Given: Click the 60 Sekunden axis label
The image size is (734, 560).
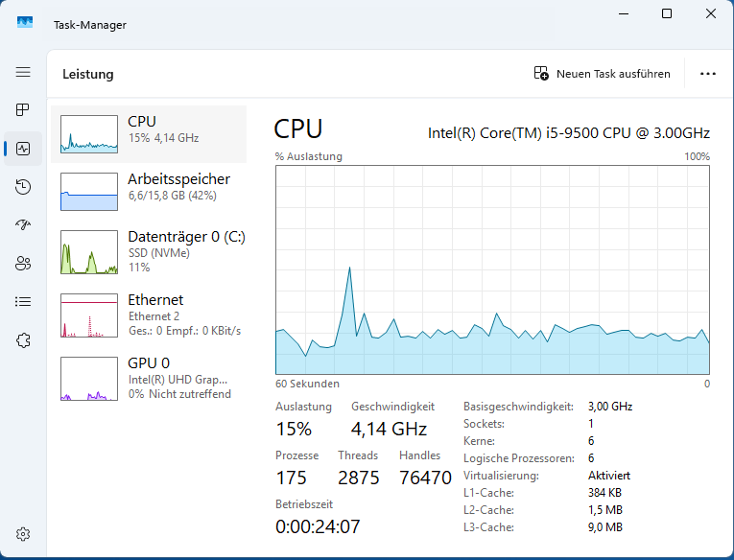Looking at the screenshot, I should click(307, 384).
